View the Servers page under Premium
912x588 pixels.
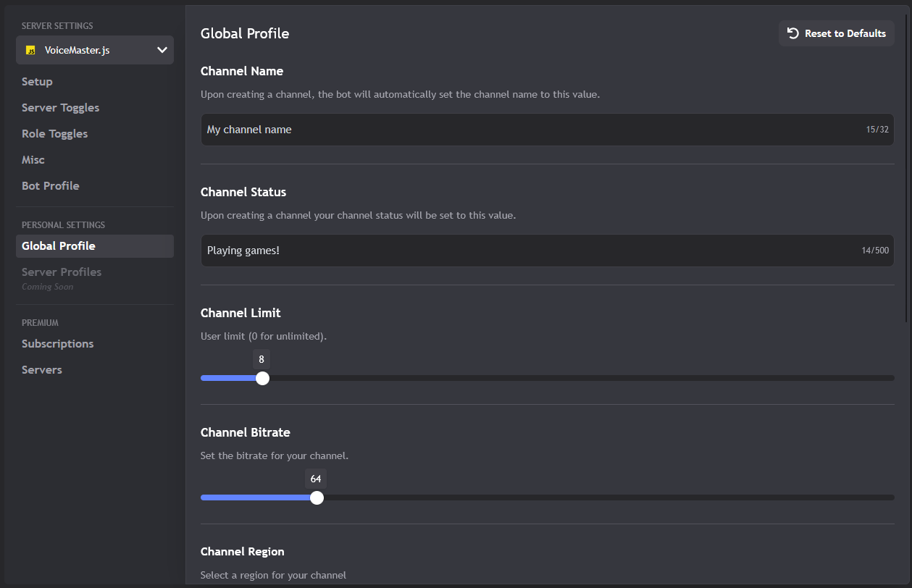point(41,369)
